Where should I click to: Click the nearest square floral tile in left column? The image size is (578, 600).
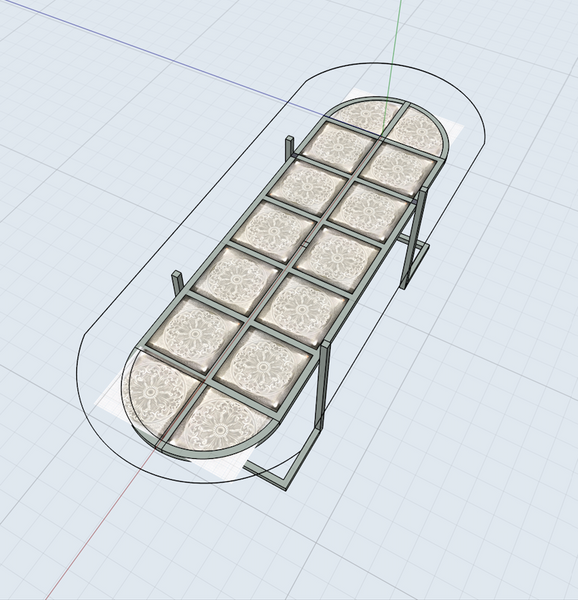(x=195, y=334)
